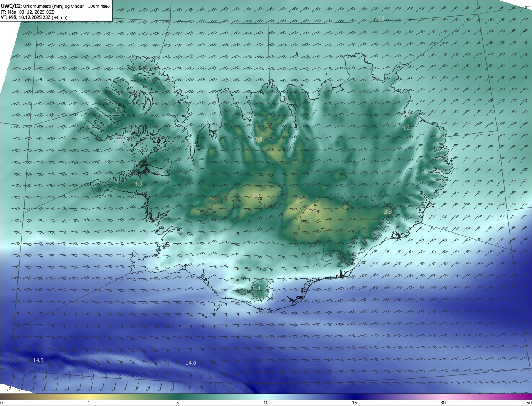Click the 4.3 value label on the western peninsula

[138, 183]
